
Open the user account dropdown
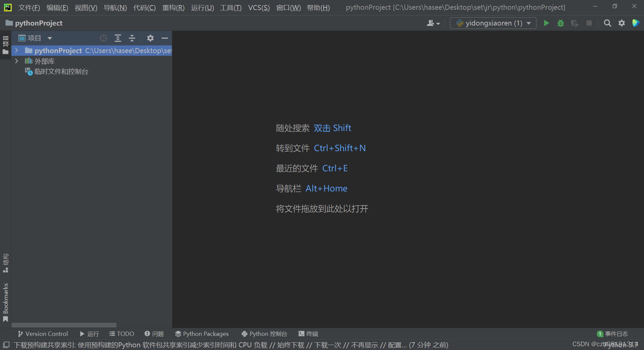[x=433, y=23]
